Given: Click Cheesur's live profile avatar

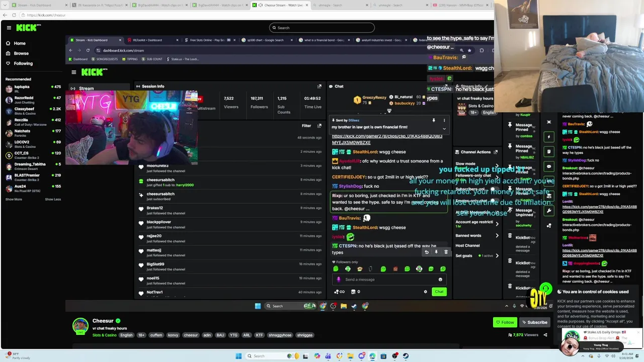Looking at the screenshot, I should coord(80,327).
